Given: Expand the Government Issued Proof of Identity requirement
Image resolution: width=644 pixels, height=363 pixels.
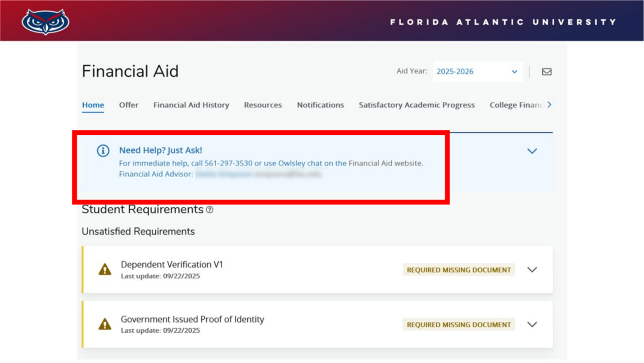Looking at the screenshot, I should tap(532, 324).
